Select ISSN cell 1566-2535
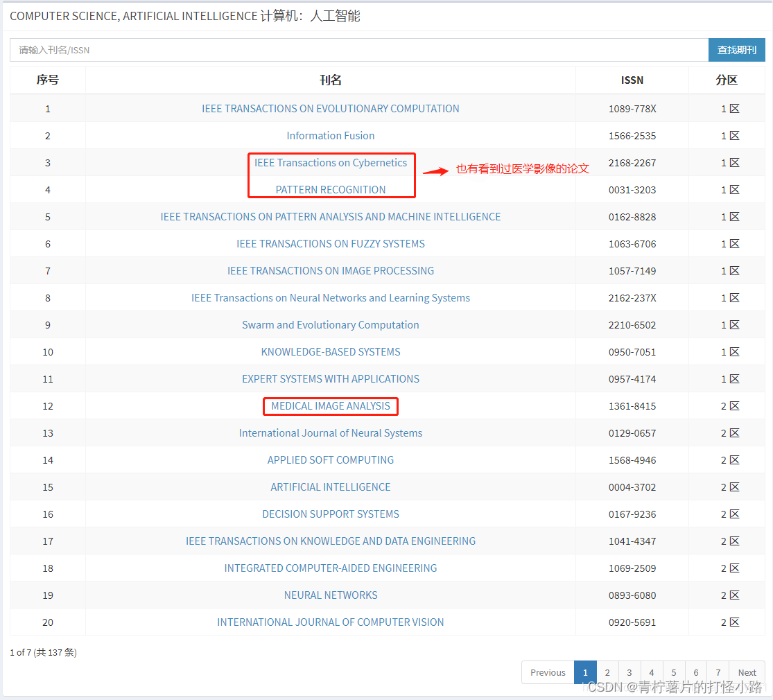 point(632,136)
